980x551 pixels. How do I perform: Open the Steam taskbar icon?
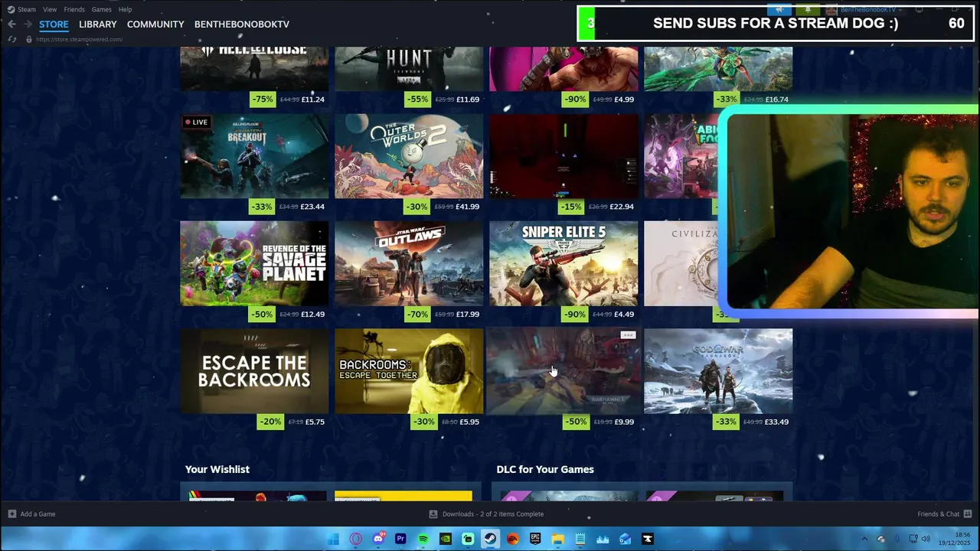pyautogui.click(x=490, y=539)
